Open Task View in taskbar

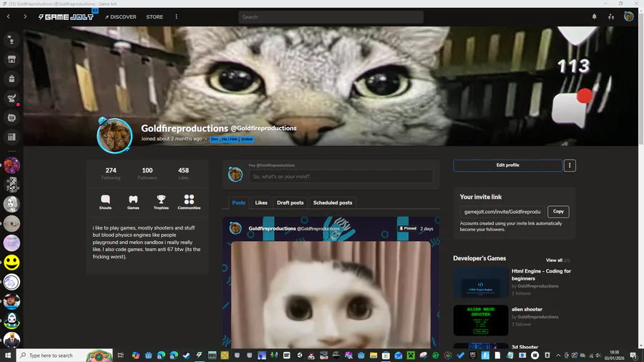pyautogui.click(x=121, y=356)
